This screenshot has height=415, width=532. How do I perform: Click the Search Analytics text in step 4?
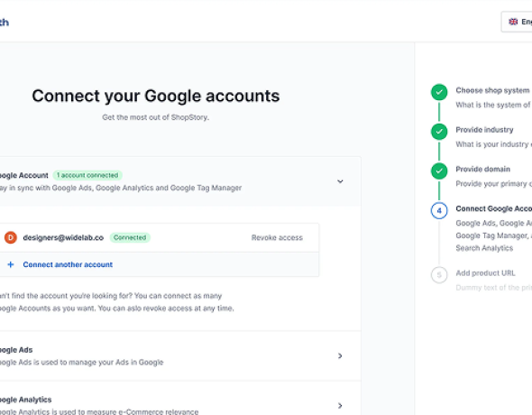(484, 248)
